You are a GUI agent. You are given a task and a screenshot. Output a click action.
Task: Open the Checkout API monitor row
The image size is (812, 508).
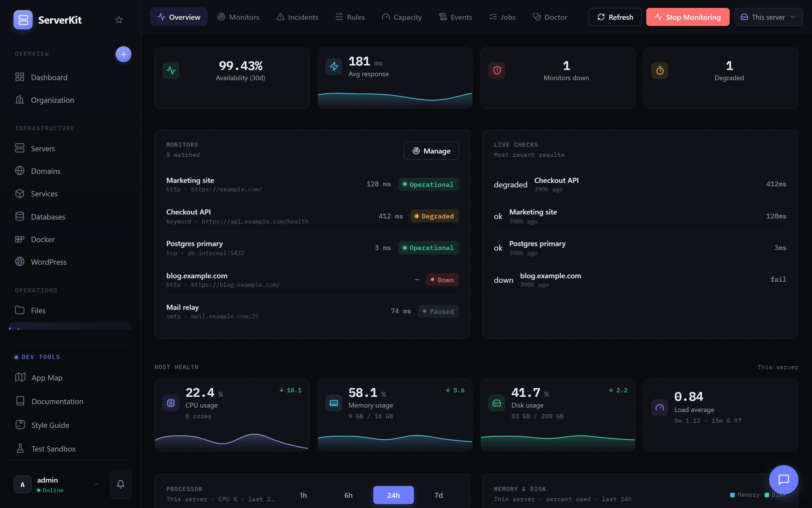[312, 216]
